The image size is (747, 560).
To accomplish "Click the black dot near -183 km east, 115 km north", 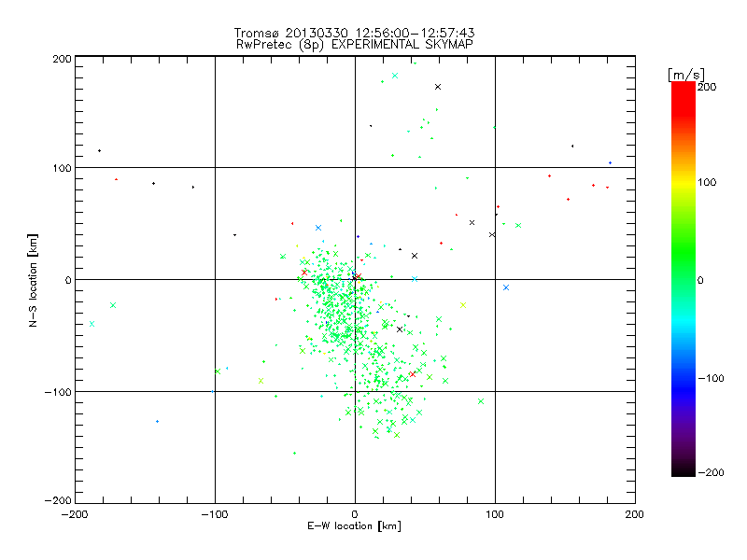I will coord(99,151).
